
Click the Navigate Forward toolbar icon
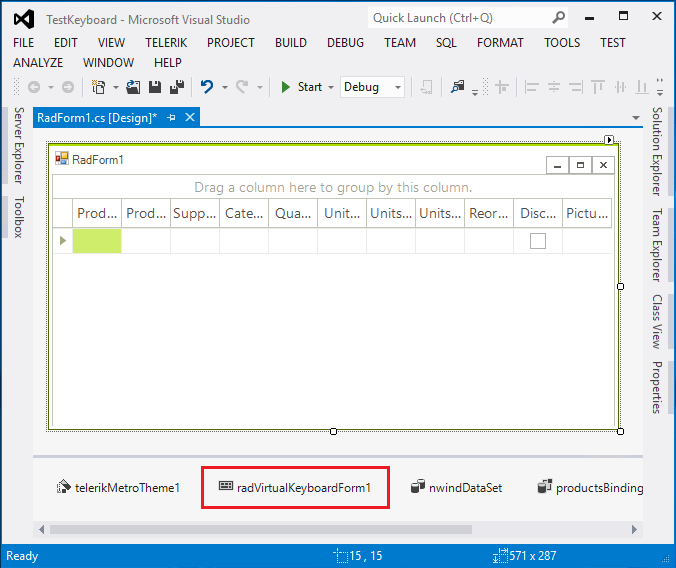(x=68, y=87)
